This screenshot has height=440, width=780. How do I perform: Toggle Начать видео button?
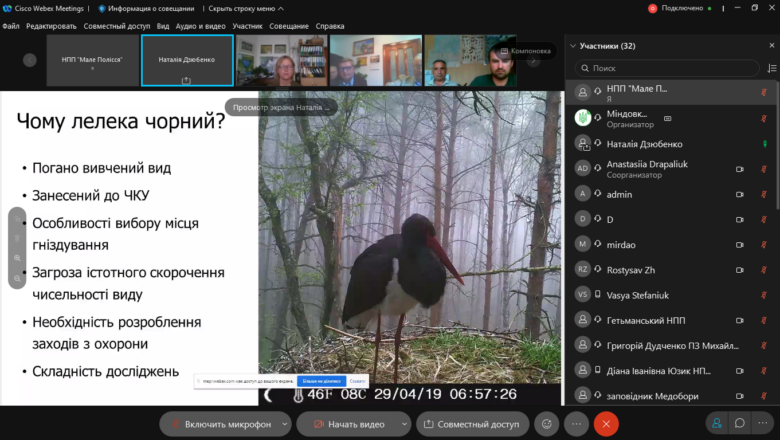click(x=349, y=424)
